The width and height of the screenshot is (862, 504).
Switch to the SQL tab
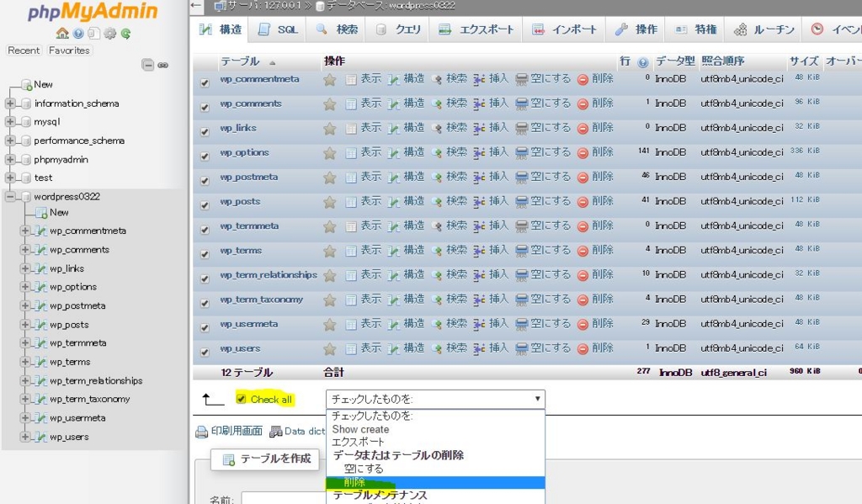(278, 29)
